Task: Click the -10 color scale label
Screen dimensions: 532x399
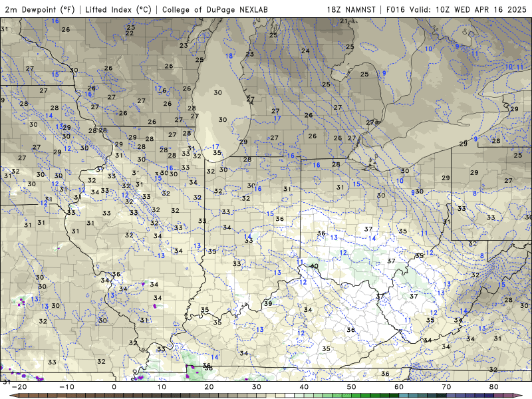Action: click(x=66, y=387)
